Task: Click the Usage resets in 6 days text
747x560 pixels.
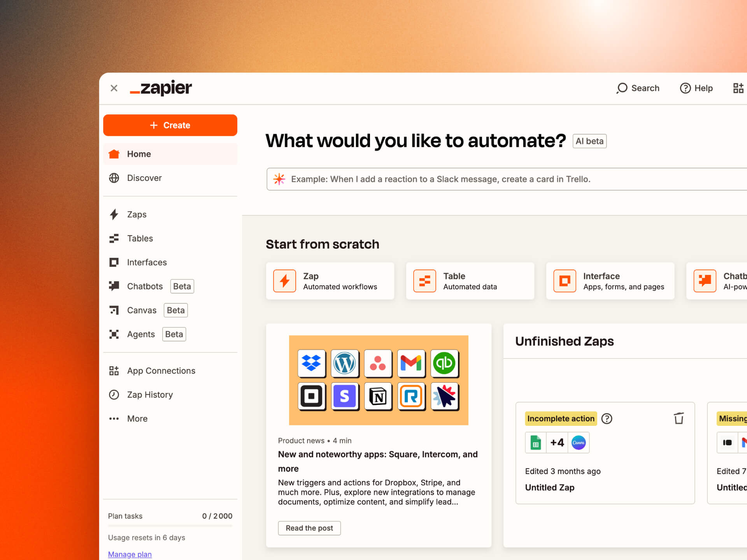Action: [x=147, y=538]
